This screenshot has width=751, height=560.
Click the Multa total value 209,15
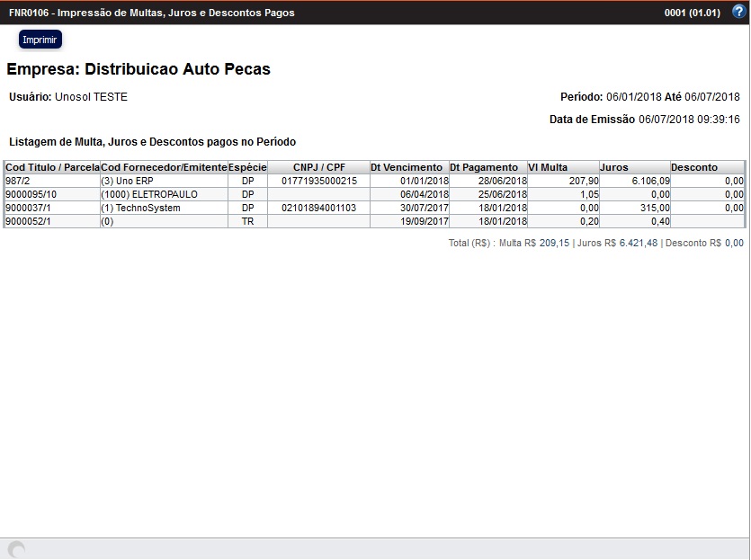tap(554, 243)
